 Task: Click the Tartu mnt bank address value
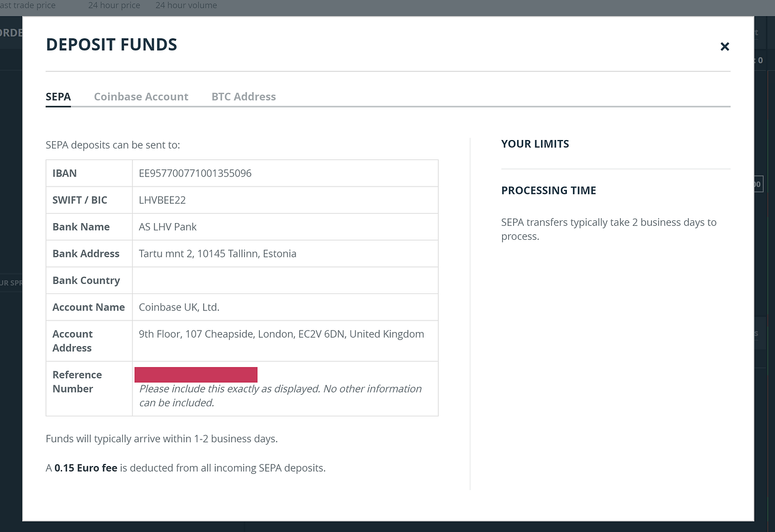pos(218,254)
